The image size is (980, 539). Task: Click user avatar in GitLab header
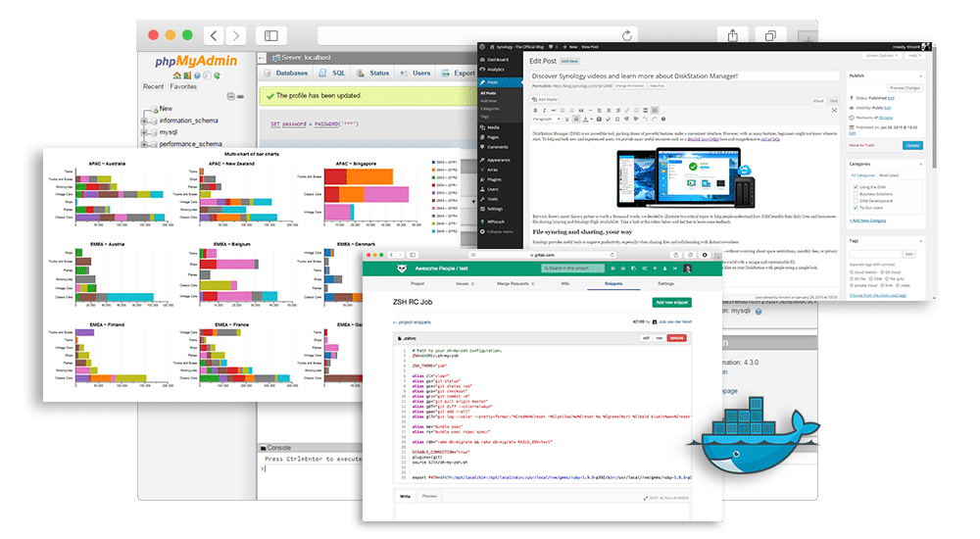[x=688, y=269]
